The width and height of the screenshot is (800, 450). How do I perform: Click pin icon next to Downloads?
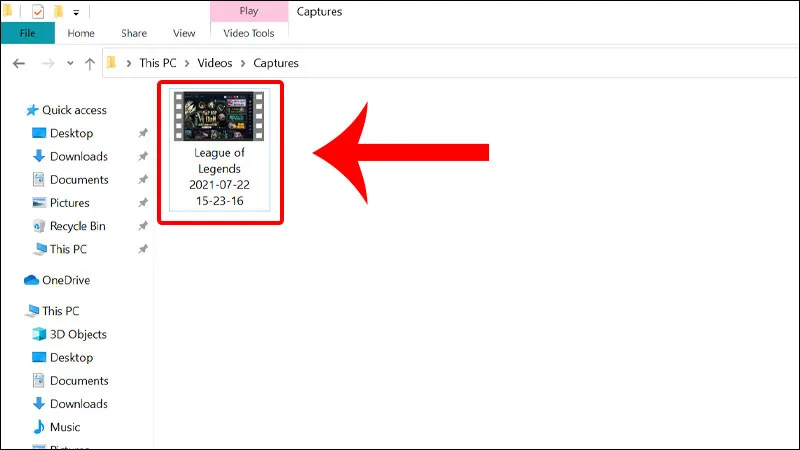(143, 156)
